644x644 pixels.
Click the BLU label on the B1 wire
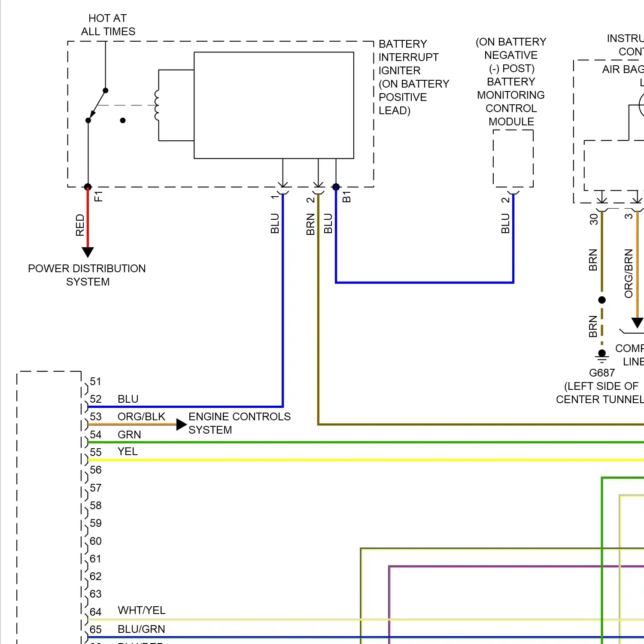(x=328, y=224)
